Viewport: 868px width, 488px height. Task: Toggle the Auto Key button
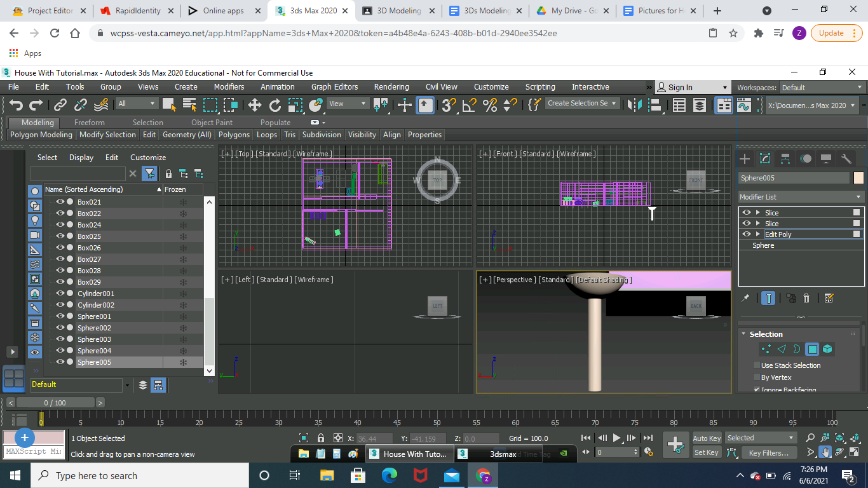coord(707,438)
